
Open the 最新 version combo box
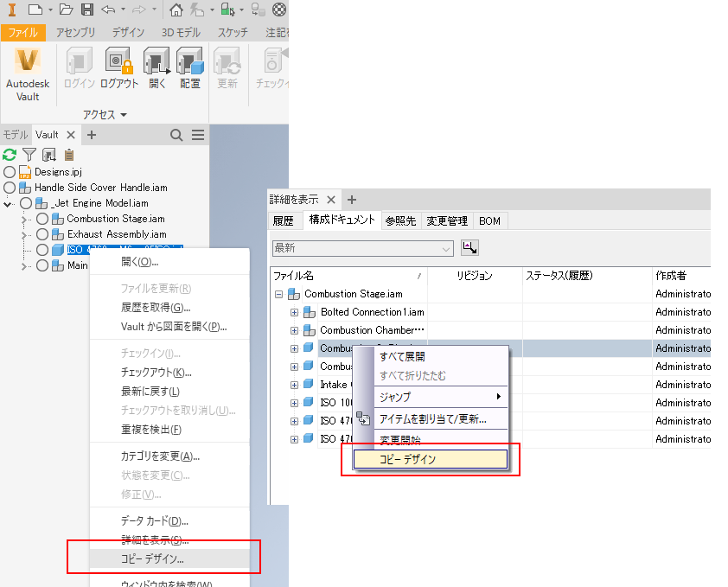[362, 248]
